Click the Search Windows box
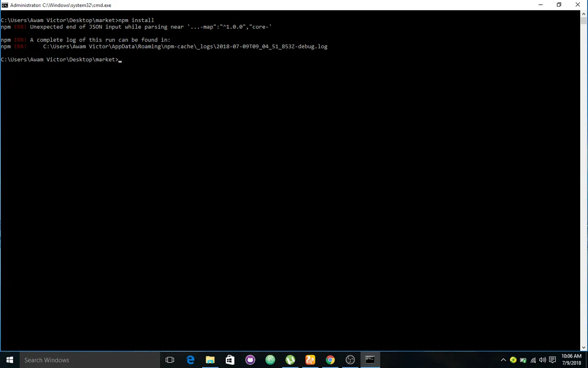Screen dimensions: 588x368 tap(90, 360)
